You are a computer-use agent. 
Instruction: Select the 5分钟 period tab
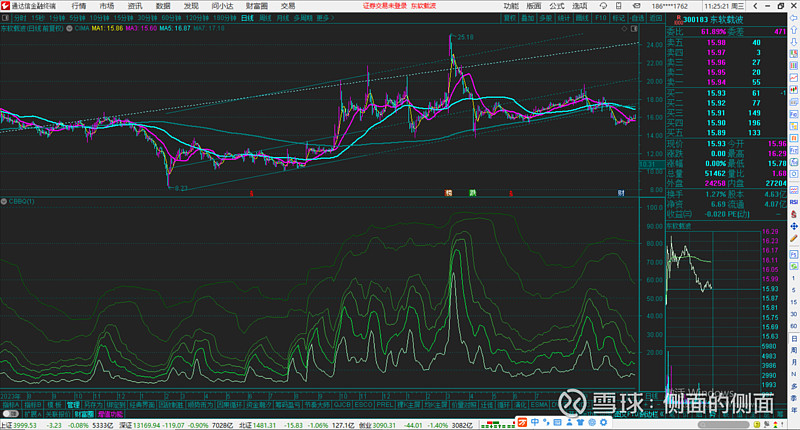click(77, 18)
